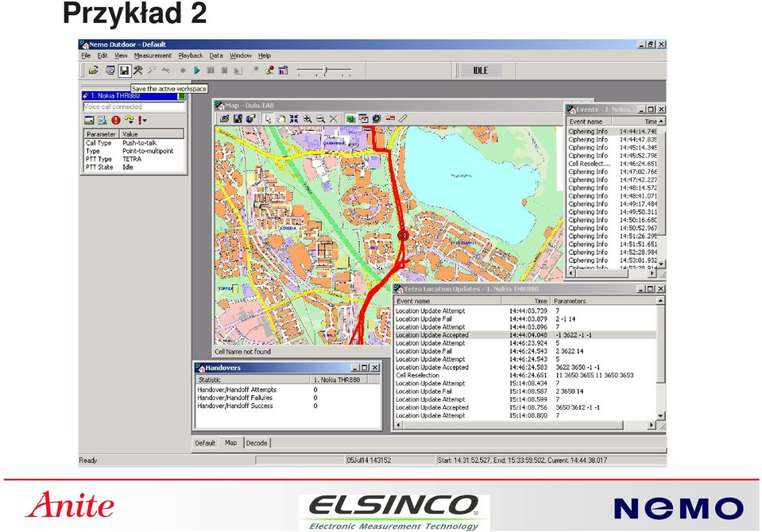Click the Time column header in Tetra Location Updates
762x532 pixels.
pyautogui.click(x=526, y=301)
